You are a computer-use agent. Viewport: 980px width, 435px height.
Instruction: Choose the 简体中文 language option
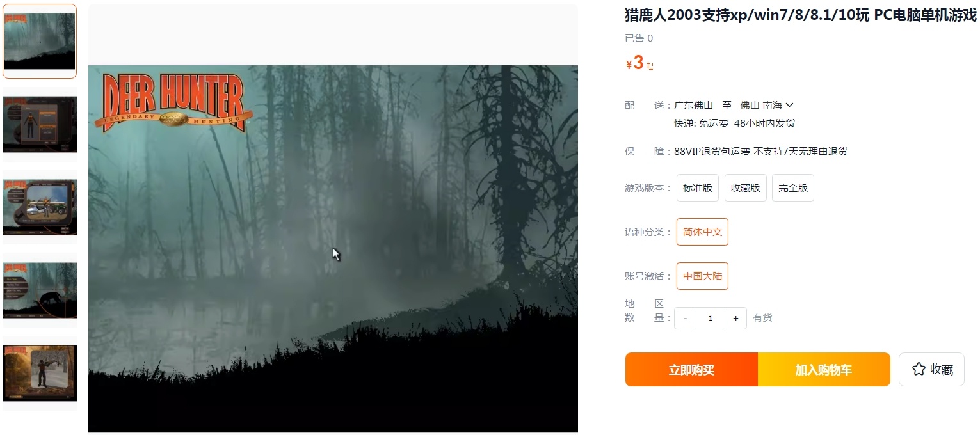pyautogui.click(x=702, y=232)
